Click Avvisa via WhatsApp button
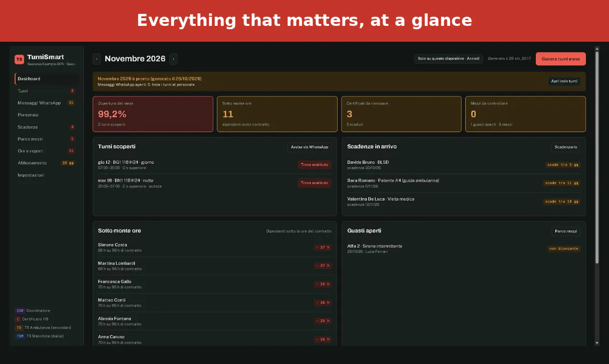Viewport: 609px width, 364px height. click(x=309, y=147)
